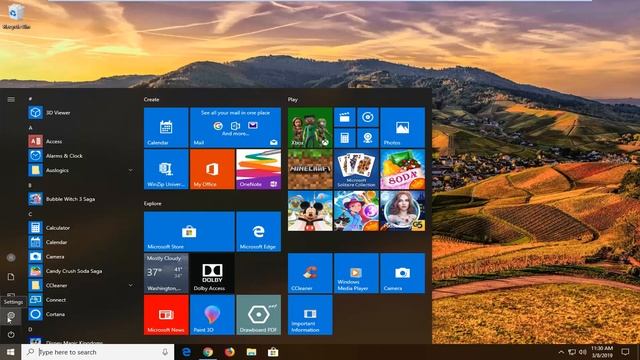Open the WinZip Universal tile
Image resolution: width=640 pixels, height=360 pixels.
coord(166,169)
